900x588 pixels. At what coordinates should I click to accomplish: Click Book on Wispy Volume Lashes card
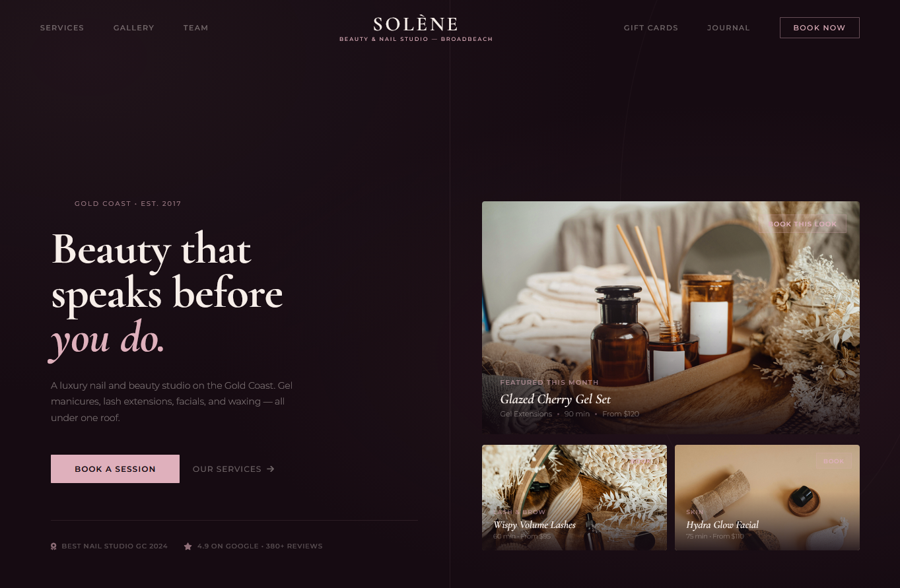(x=640, y=461)
